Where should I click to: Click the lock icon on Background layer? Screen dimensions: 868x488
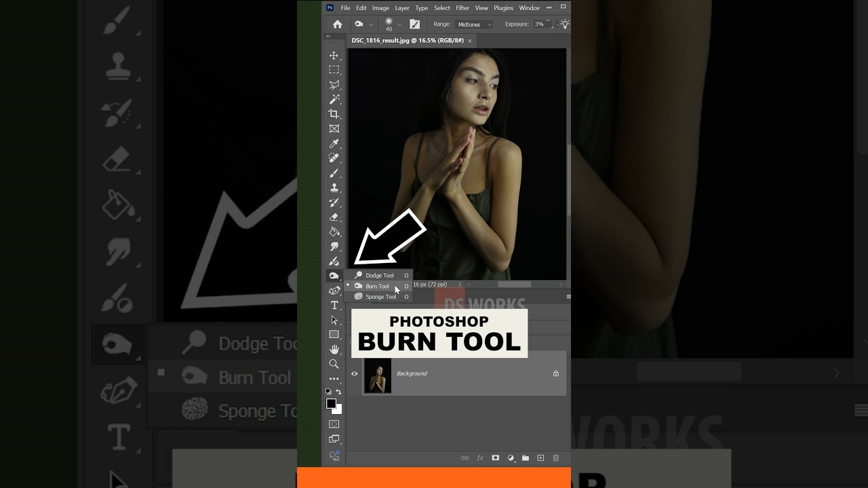(556, 373)
